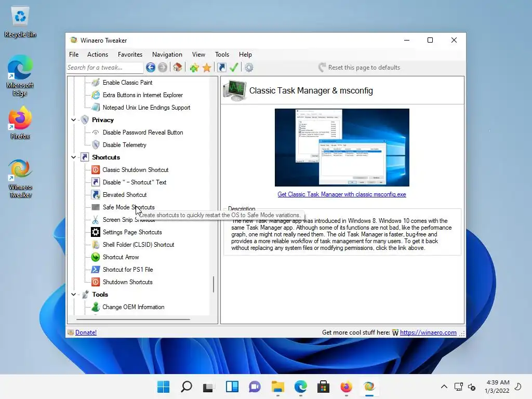Screen dimensions: 532x399
Task: Open the View menu
Action: tap(198, 54)
